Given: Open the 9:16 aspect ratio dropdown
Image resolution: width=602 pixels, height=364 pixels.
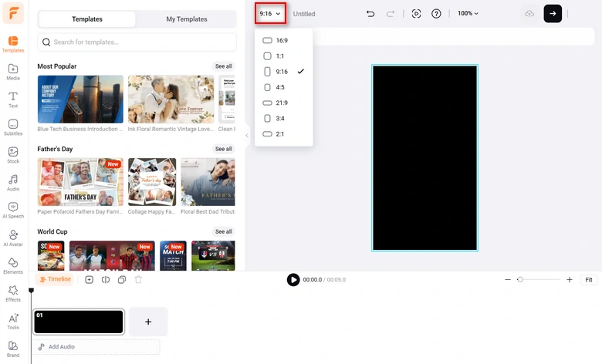Looking at the screenshot, I should [270, 13].
